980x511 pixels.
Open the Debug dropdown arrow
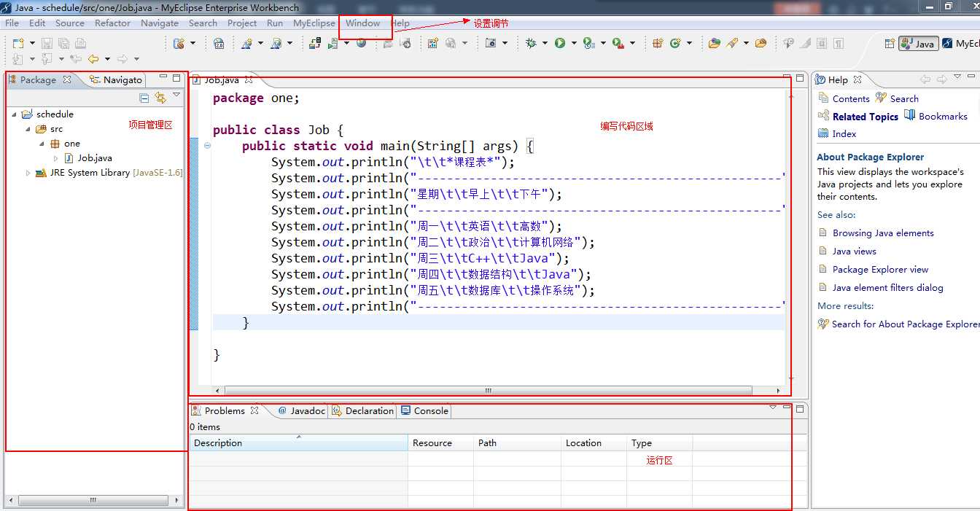(x=545, y=44)
